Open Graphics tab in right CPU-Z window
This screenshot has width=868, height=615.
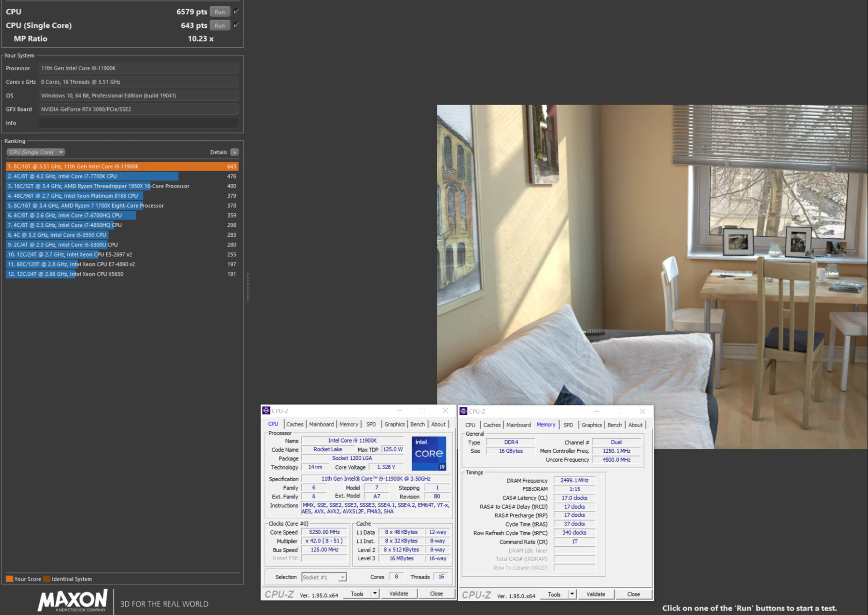[x=592, y=425]
